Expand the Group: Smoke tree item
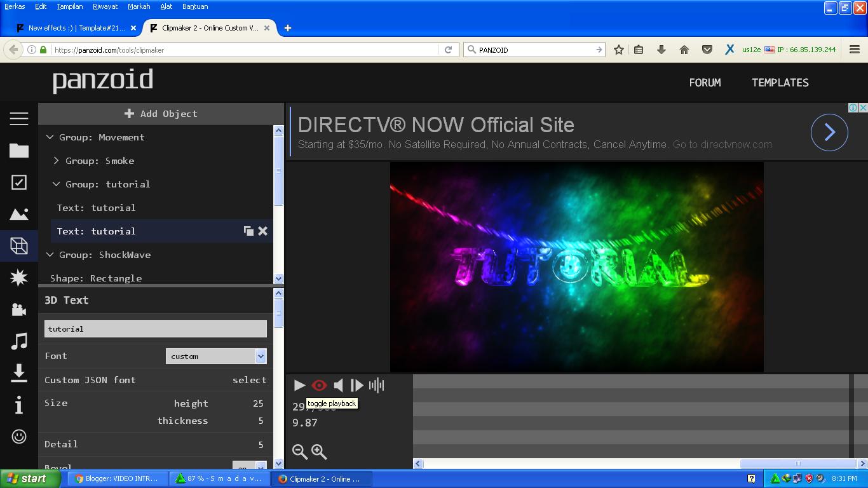The image size is (868, 488). [56, 161]
